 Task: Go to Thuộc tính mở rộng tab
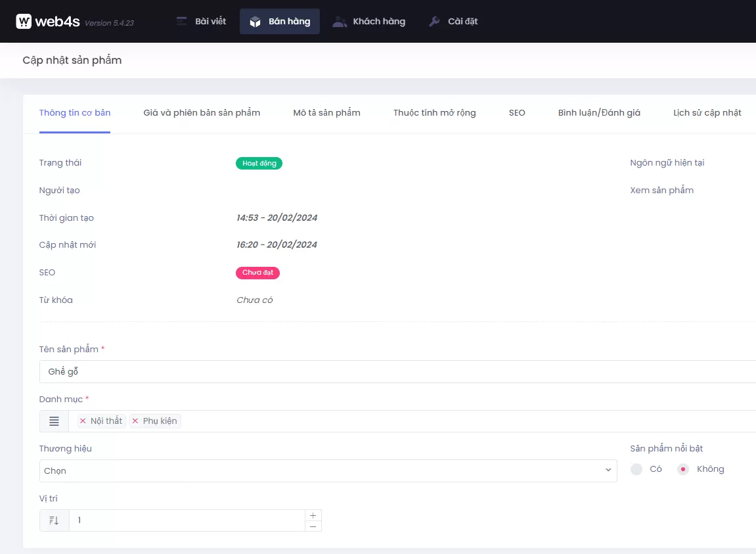pyautogui.click(x=434, y=113)
